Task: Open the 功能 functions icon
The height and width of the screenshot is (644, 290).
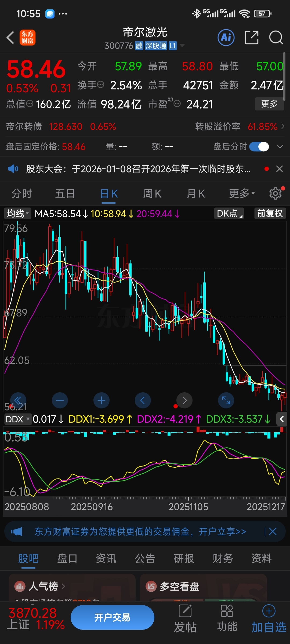Action: [227, 611]
